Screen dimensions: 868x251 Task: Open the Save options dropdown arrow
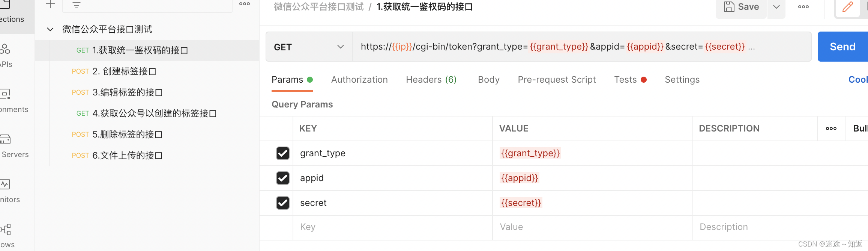coord(776,7)
